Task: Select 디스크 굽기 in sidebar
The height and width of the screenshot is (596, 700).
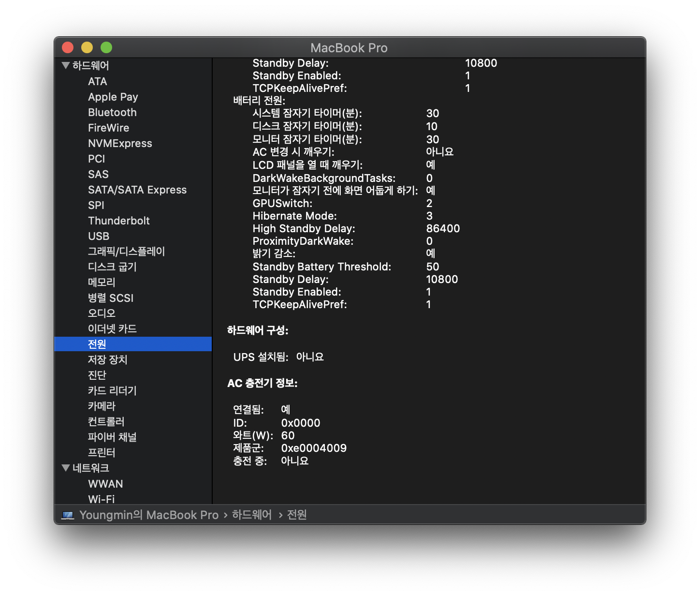Action: [113, 267]
